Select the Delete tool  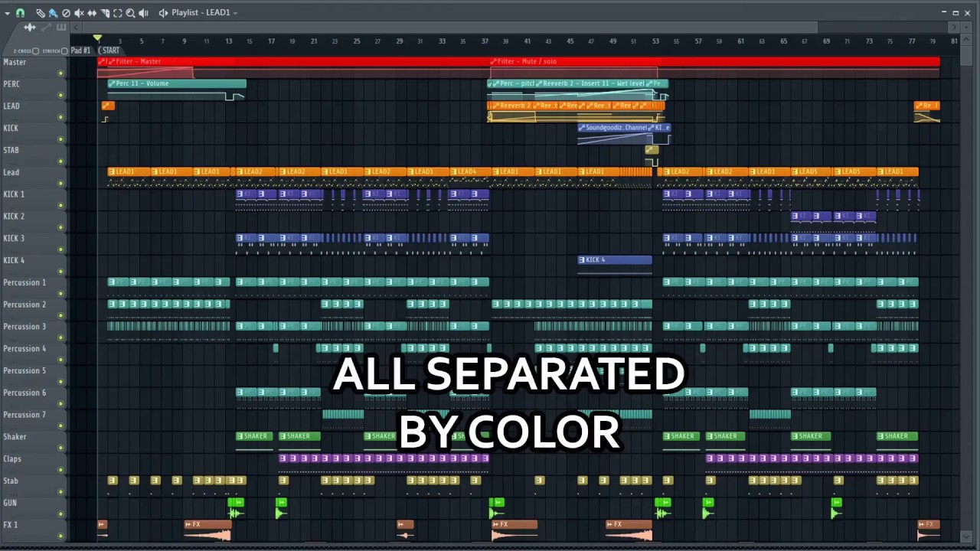tap(66, 13)
